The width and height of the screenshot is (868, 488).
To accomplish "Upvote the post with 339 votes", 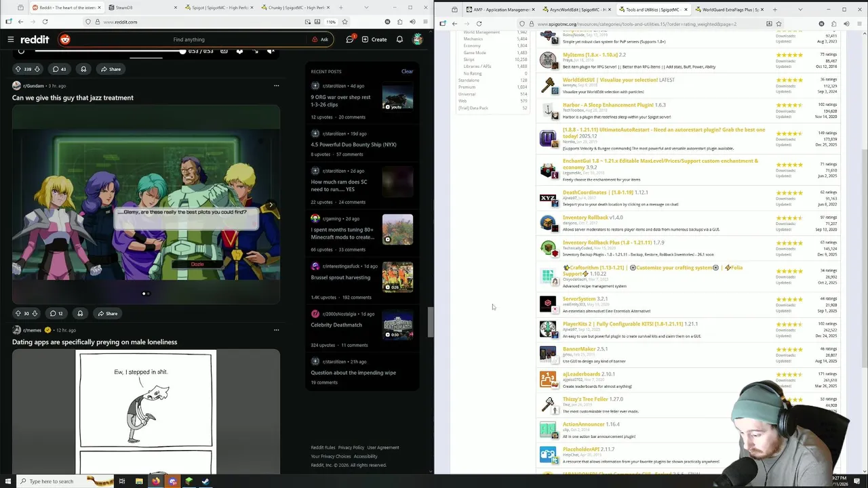I will 18,69.
